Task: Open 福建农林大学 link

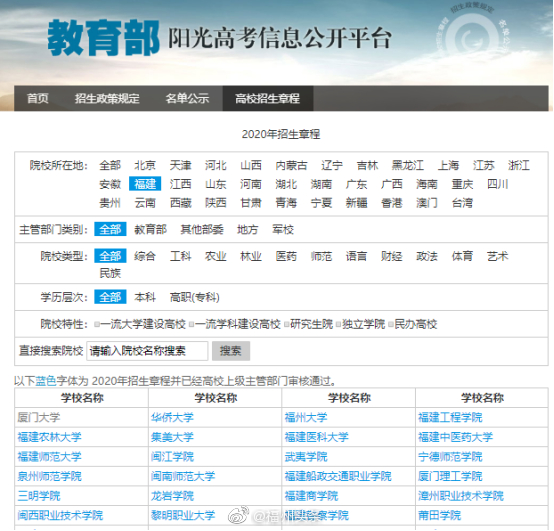Action: 49,437
